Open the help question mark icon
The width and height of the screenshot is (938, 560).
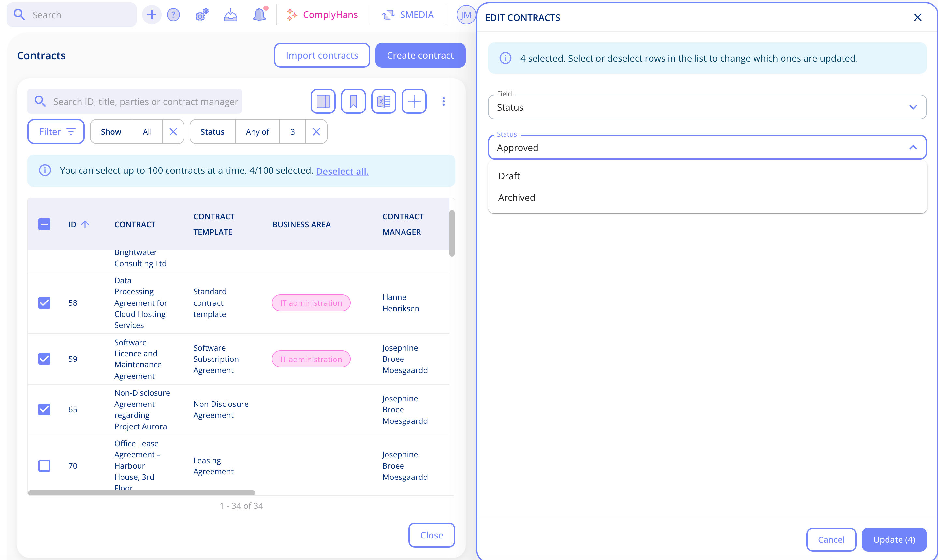pyautogui.click(x=173, y=15)
